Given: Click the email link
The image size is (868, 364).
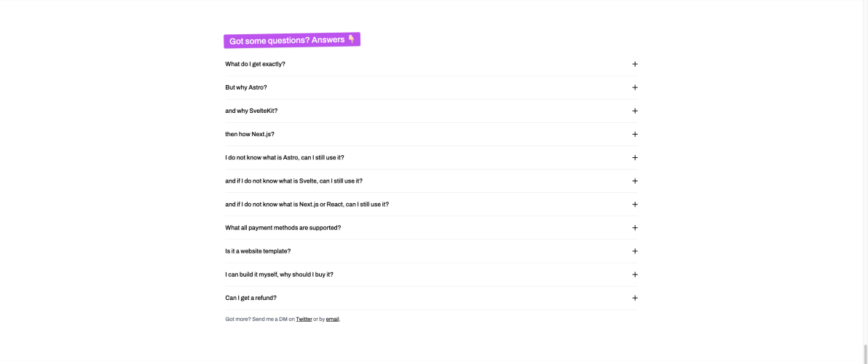Looking at the screenshot, I should [332, 320].
